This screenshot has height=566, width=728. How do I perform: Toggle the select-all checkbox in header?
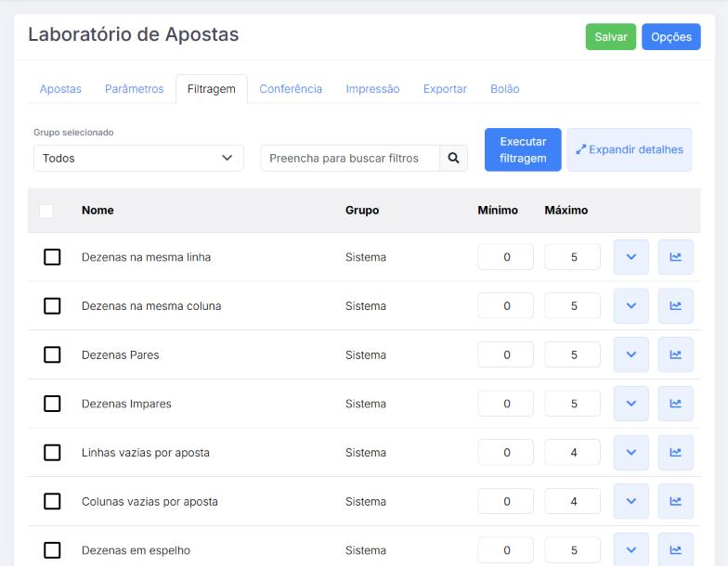click(46, 211)
